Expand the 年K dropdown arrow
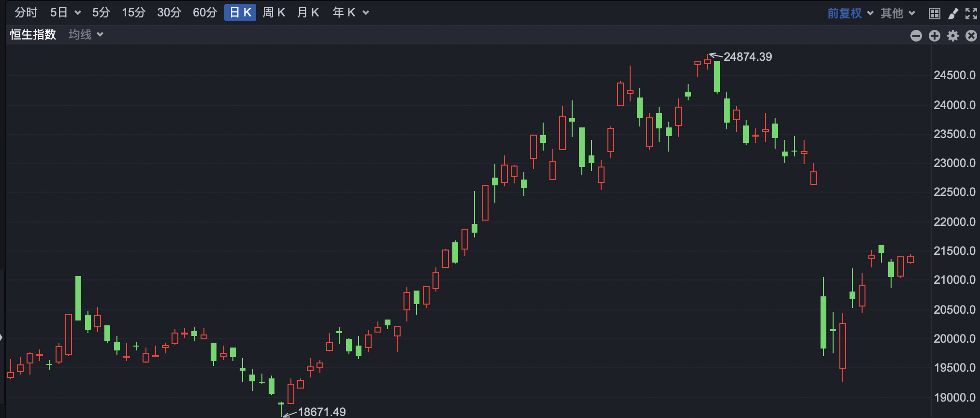 [366, 13]
